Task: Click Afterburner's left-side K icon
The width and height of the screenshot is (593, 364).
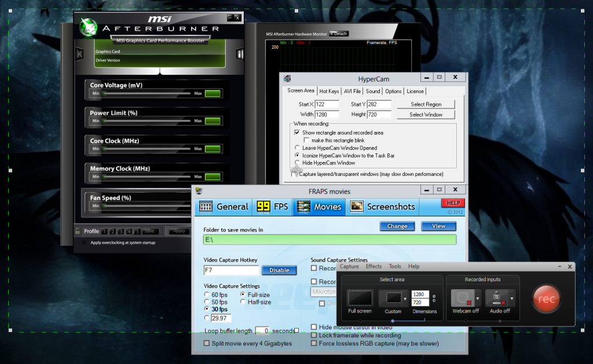Action: click(80, 54)
